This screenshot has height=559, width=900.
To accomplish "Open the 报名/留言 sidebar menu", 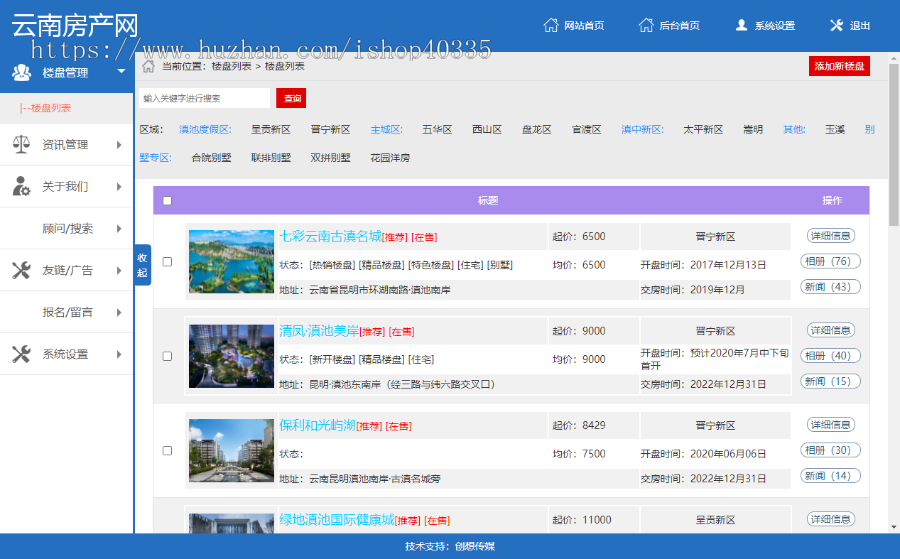I will pyautogui.click(x=67, y=312).
